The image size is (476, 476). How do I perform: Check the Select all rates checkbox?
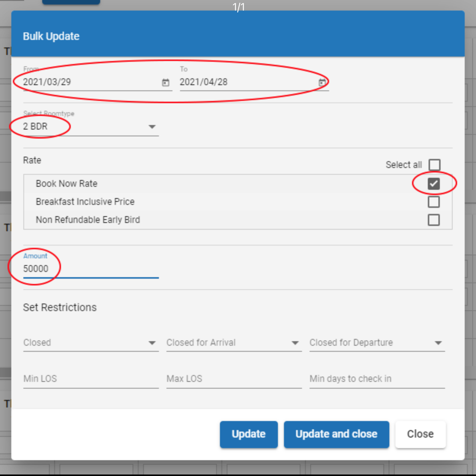pyautogui.click(x=434, y=165)
